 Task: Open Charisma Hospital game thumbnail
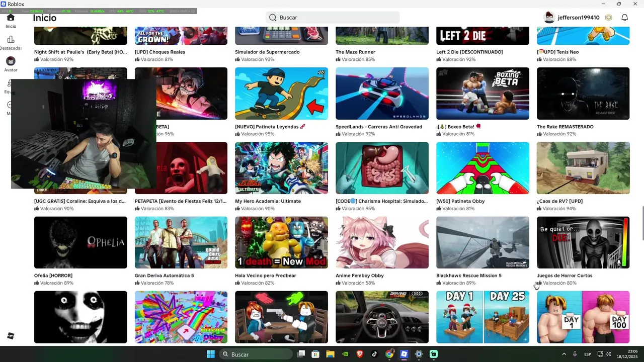click(x=382, y=168)
